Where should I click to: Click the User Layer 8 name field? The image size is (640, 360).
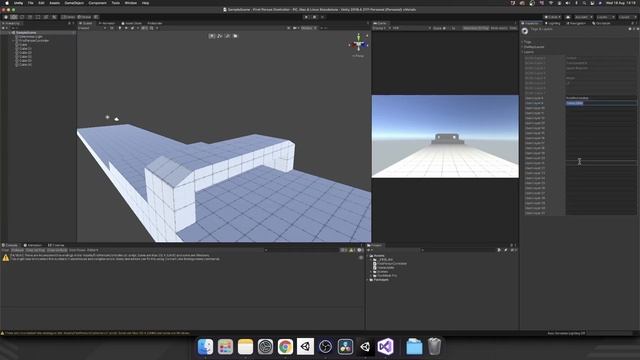600,98
